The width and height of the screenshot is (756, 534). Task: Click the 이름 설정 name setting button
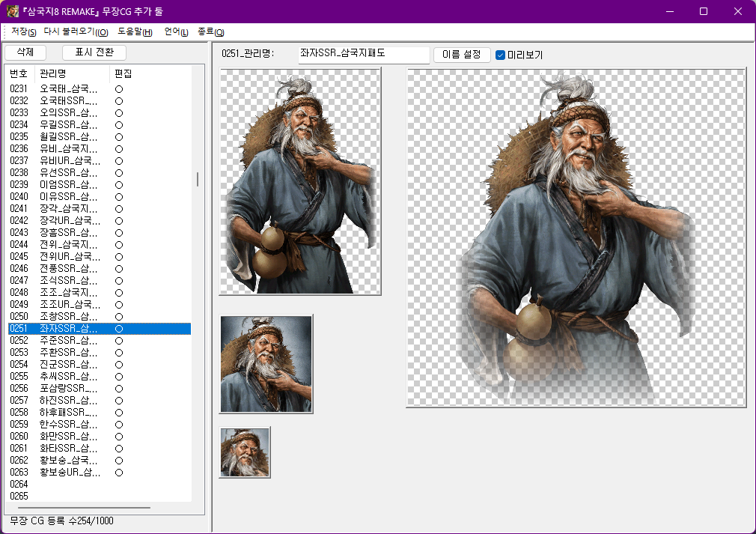(x=461, y=55)
